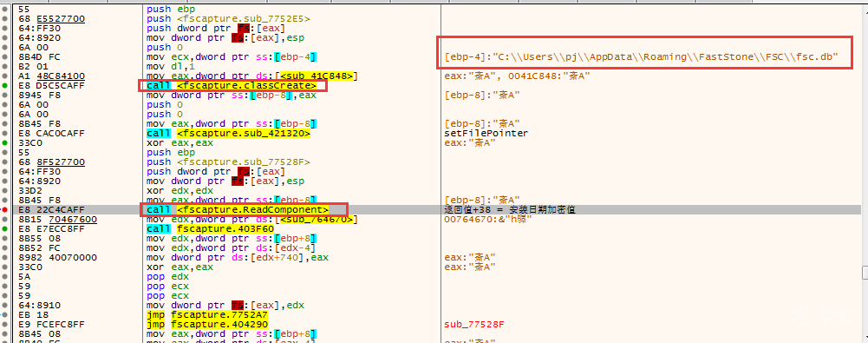Click the opcode bytes 68 8F527700
The width and height of the screenshot is (868, 343).
click(x=51, y=162)
